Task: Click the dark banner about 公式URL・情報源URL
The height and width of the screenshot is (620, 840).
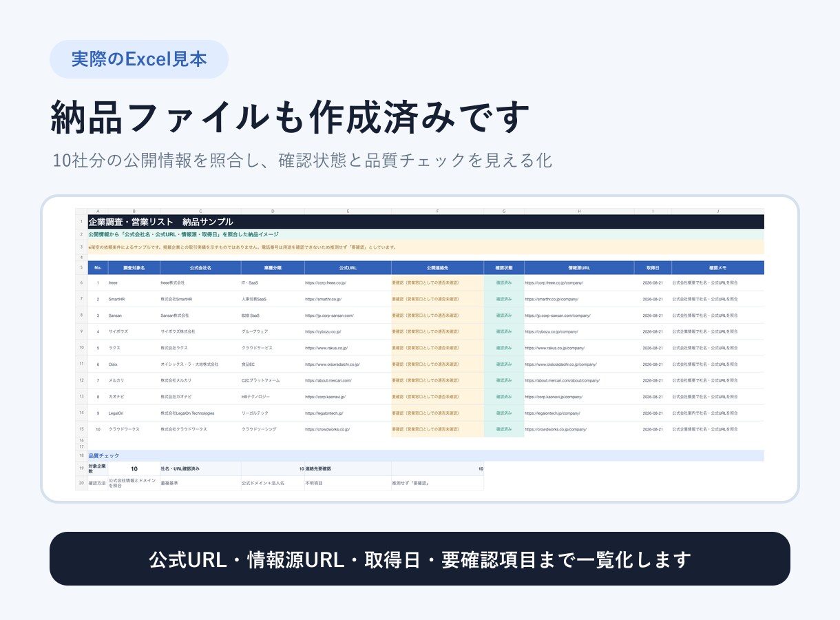Action: [x=420, y=559]
